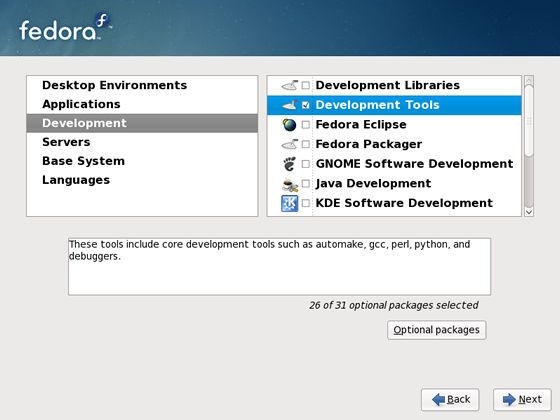Click the Fedora Packager icon
560x420 pixels.
tap(290, 144)
